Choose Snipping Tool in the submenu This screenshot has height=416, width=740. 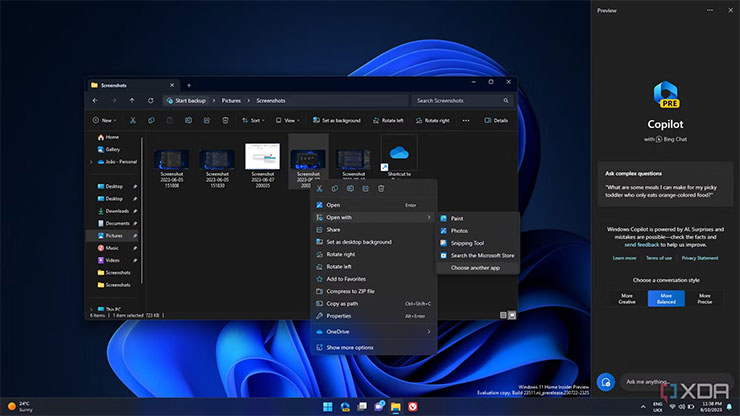[x=467, y=243]
